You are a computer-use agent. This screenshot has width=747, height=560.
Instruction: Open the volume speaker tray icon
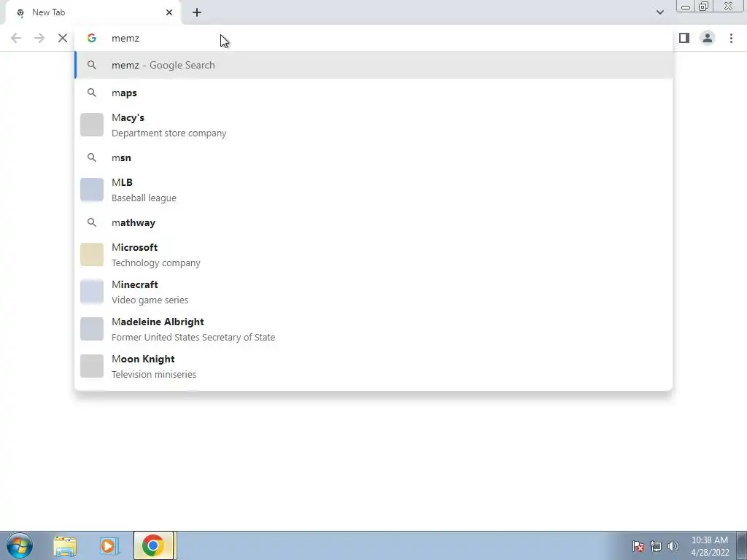pyautogui.click(x=673, y=546)
